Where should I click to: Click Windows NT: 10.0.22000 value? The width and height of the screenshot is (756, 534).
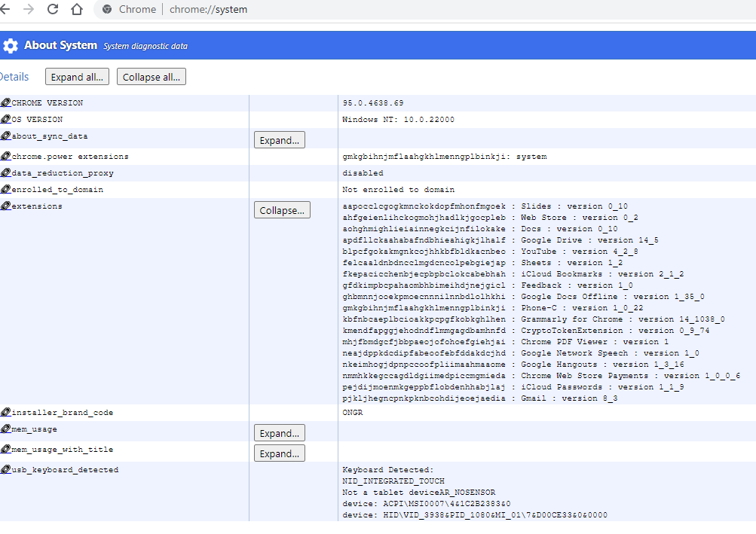pos(398,119)
